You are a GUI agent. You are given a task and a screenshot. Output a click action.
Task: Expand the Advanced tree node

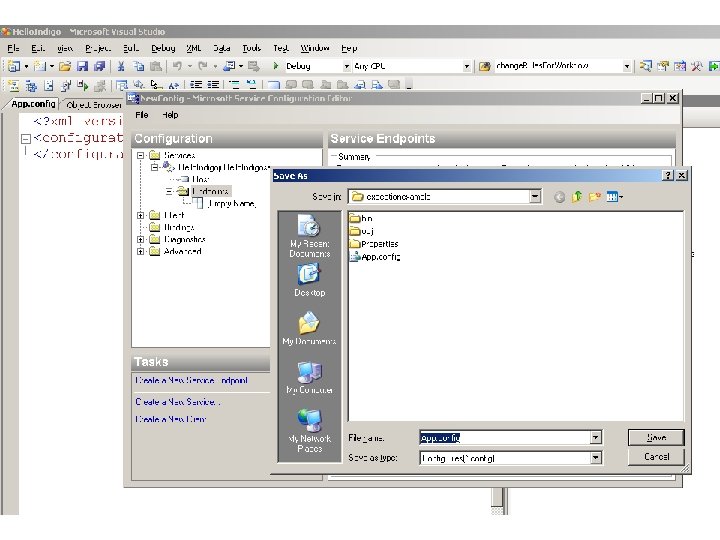(141, 251)
